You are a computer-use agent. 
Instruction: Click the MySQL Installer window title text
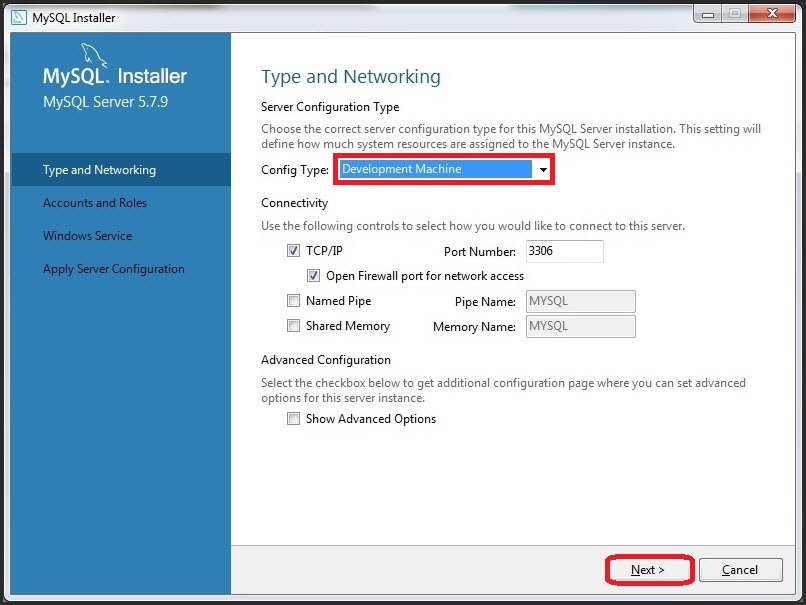pyautogui.click(x=74, y=17)
